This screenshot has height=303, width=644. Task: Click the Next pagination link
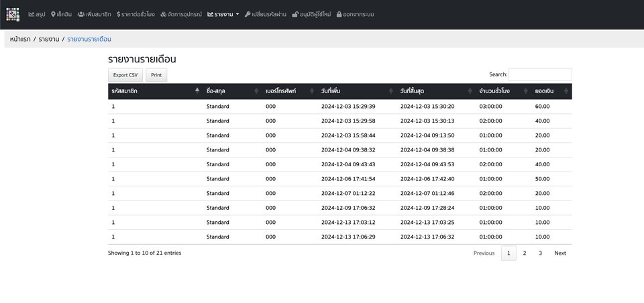click(560, 253)
